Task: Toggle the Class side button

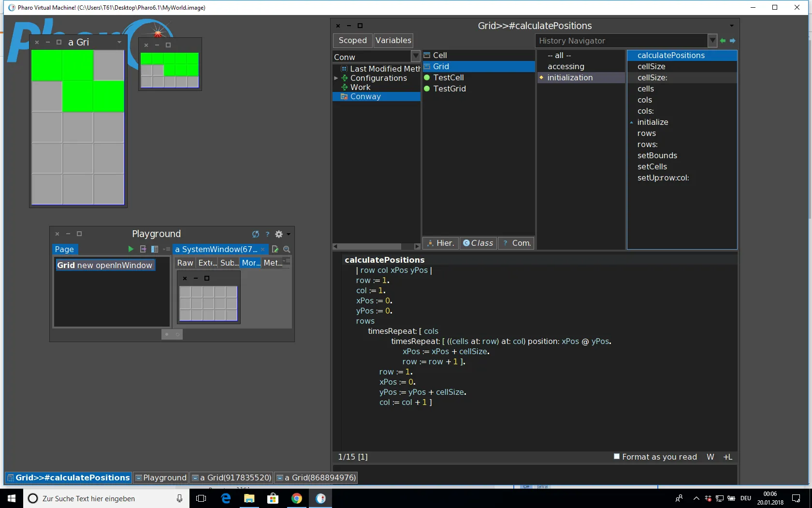Action: [x=478, y=243]
